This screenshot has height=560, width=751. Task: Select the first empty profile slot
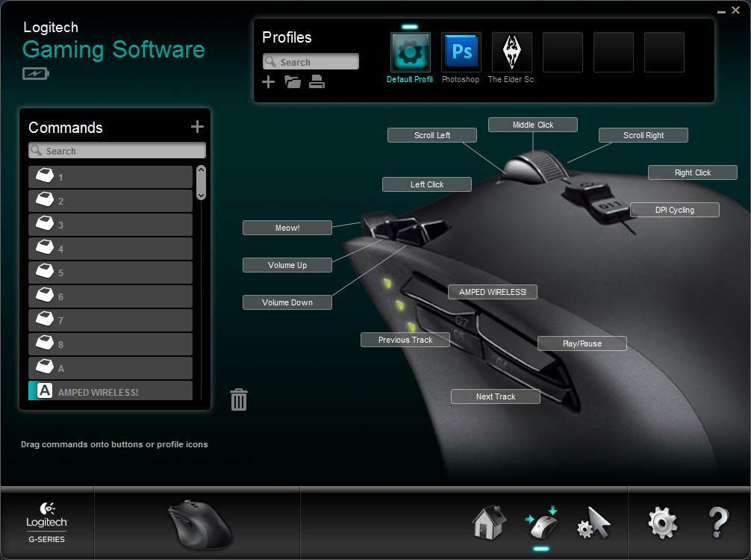pyautogui.click(x=563, y=52)
